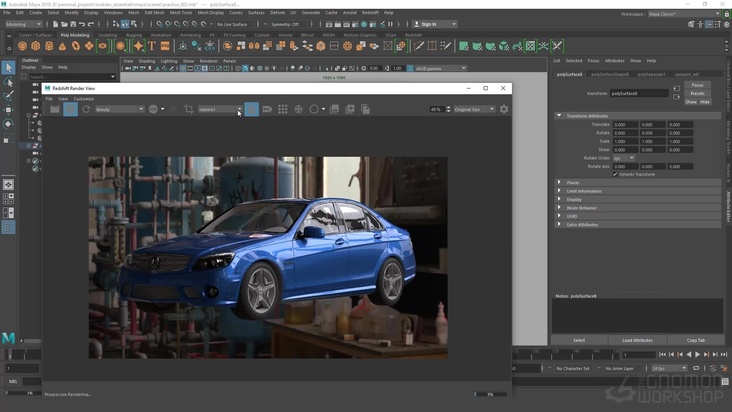Create a polygon cube from the shelf
Viewport: 732px width, 412px height.
35,46
